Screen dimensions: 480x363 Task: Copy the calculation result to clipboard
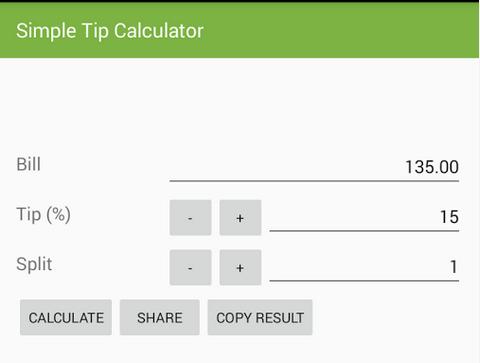tap(260, 317)
